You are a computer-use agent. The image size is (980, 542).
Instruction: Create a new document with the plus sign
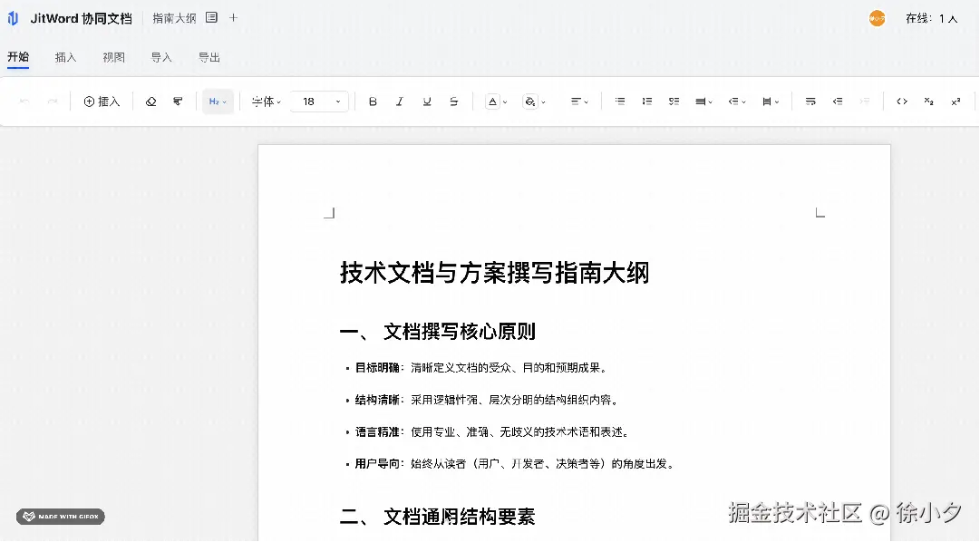234,17
